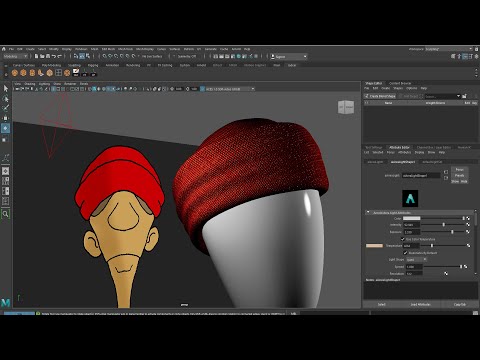Click the undo arrow in status line
480x360 pixels.
54,56
